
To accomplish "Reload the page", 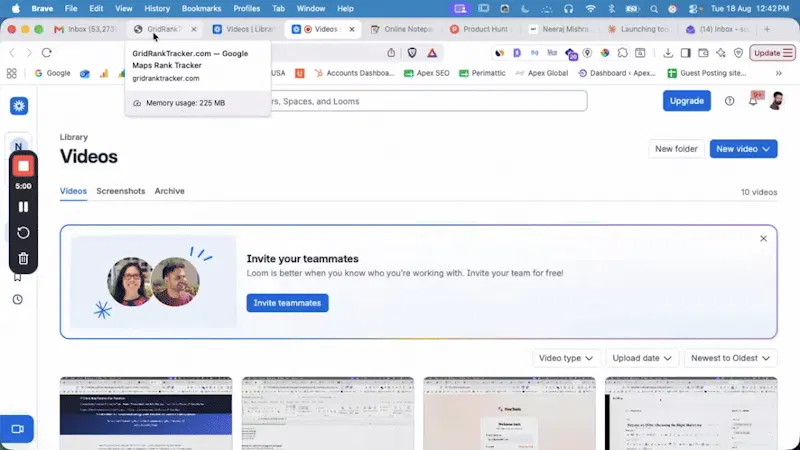I will tap(46, 53).
